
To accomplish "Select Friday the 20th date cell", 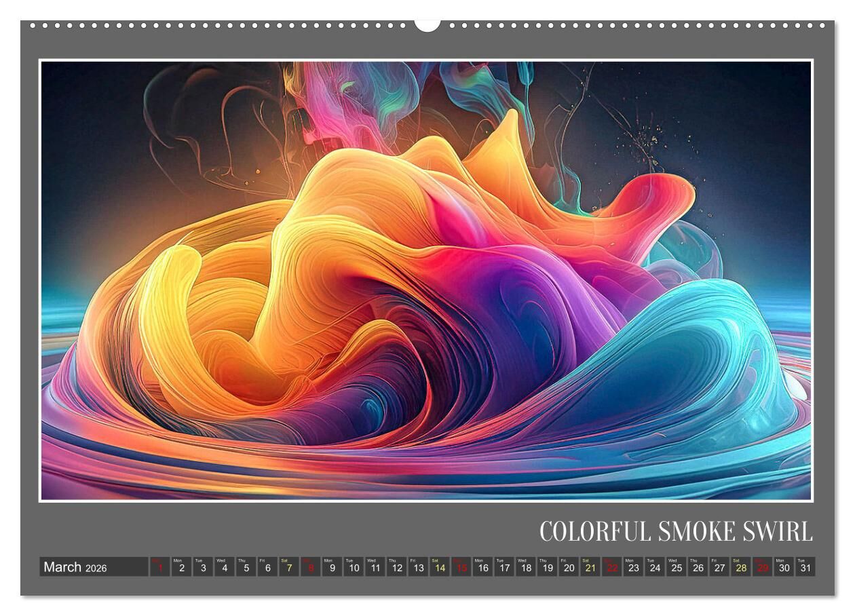I will (569, 567).
